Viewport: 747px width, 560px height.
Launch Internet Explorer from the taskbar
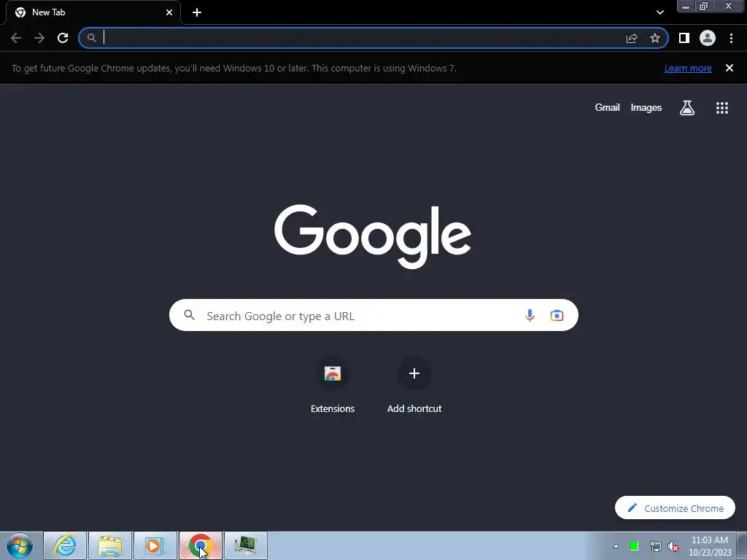click(65, 545)
